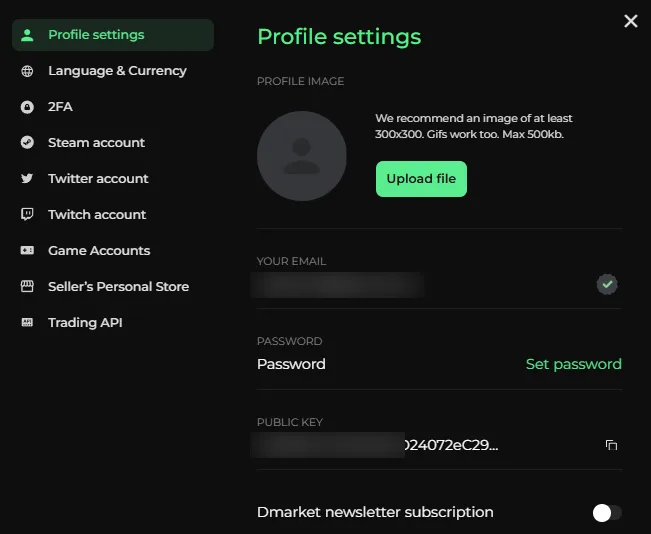
Task: Click the Profile settings heading
Action: (x=339, y=37)
